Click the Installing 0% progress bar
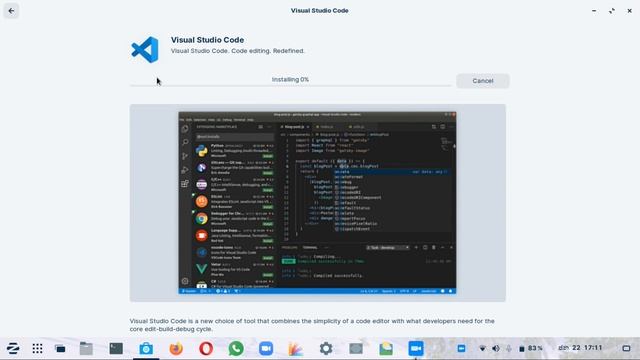 (291, 81)
